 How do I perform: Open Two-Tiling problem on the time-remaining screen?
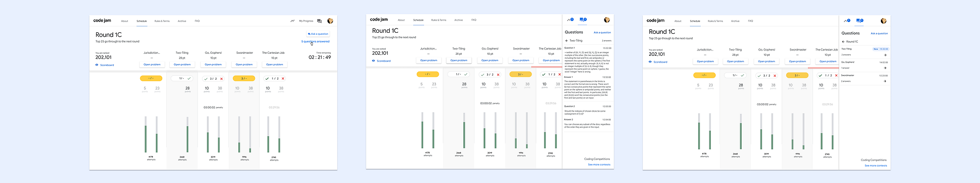point(182,65)
